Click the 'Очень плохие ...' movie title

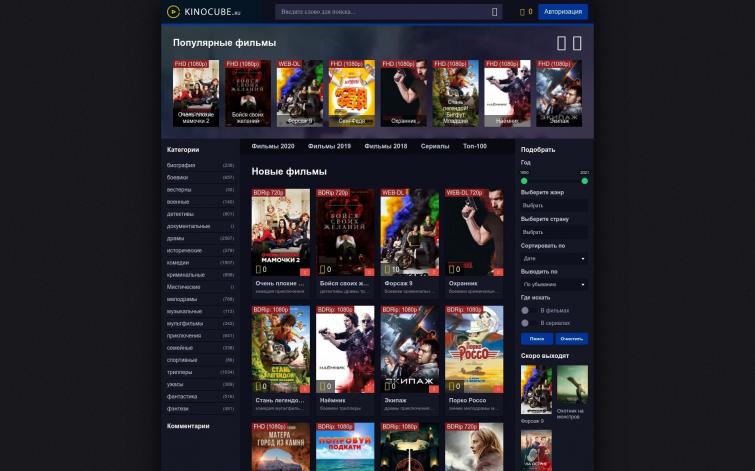pos(280,284)
